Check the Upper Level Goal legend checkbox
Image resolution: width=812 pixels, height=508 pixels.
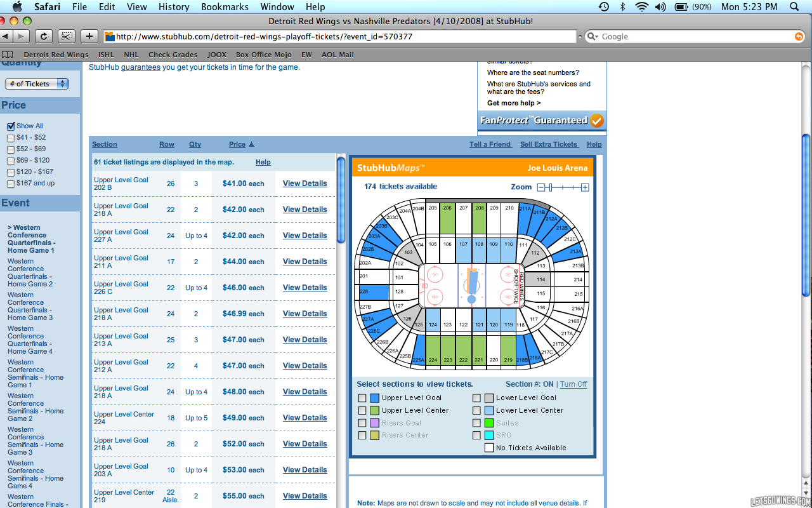pyautogui.click(x=362, y=398)
